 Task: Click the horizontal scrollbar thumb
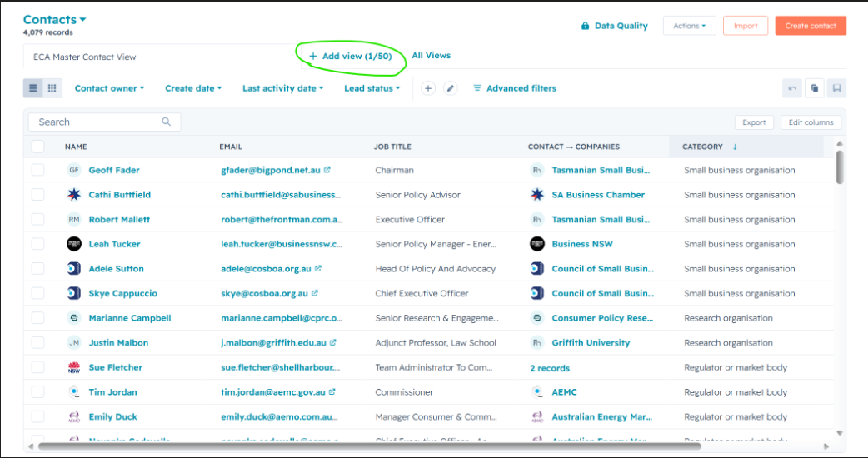tap(370, 446)
